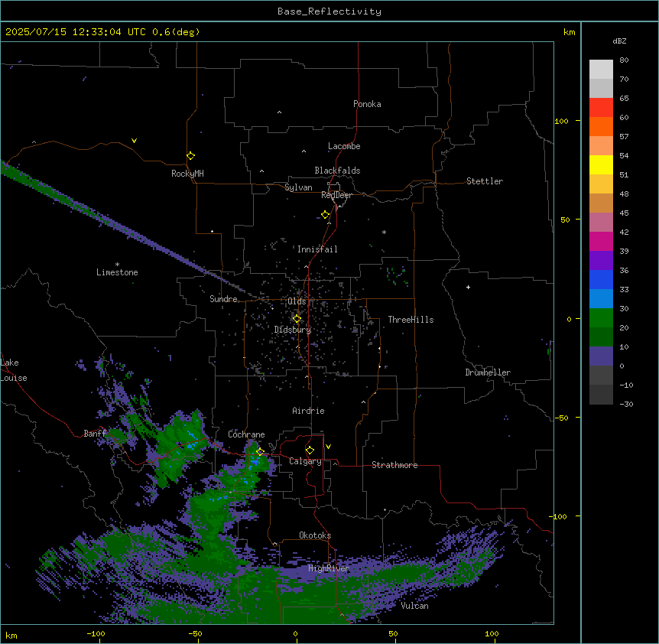Click the white plus marker northwest of Drumheller

tap(468, 287)
